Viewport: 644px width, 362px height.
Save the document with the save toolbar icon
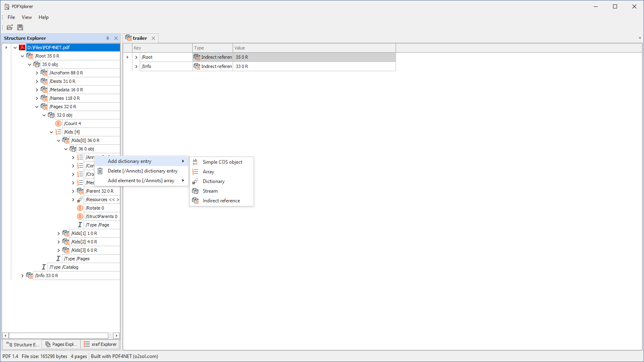coord(20,27)
